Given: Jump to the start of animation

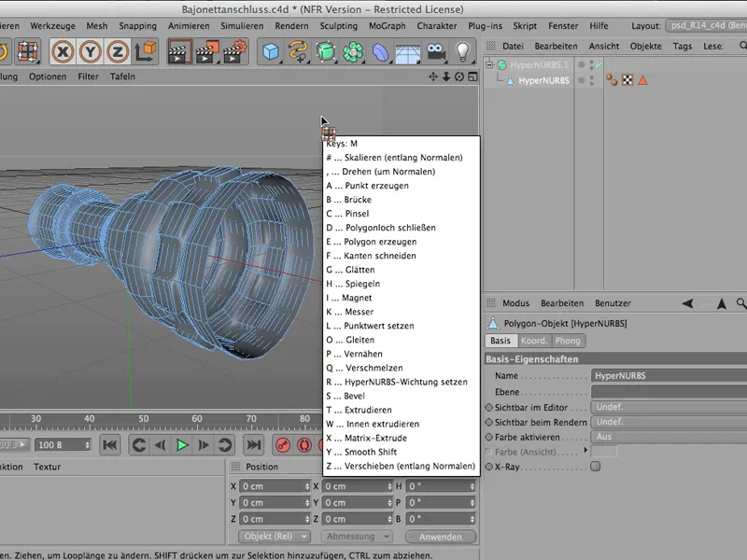Looking at the screenshot, I should pos(110,445).
